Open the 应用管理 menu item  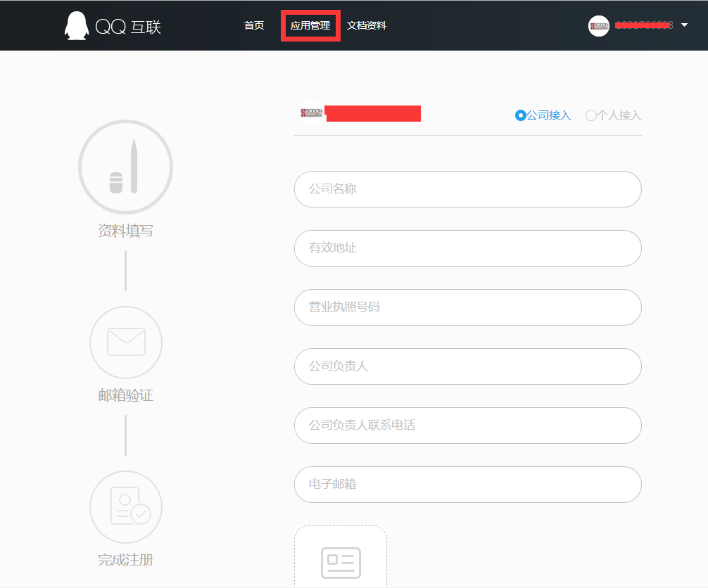tap(310, 25)
